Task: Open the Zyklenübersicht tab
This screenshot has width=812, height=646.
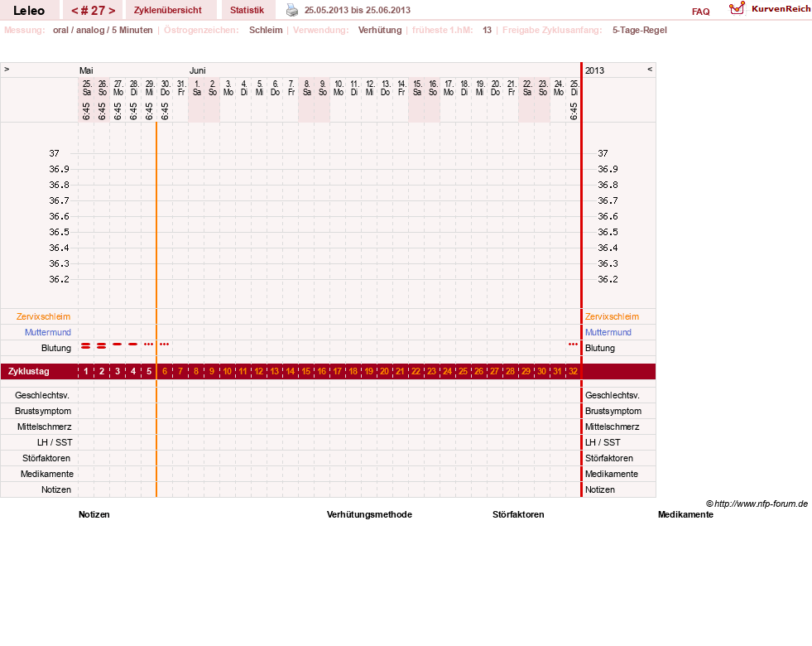Action: click(168, 10)
